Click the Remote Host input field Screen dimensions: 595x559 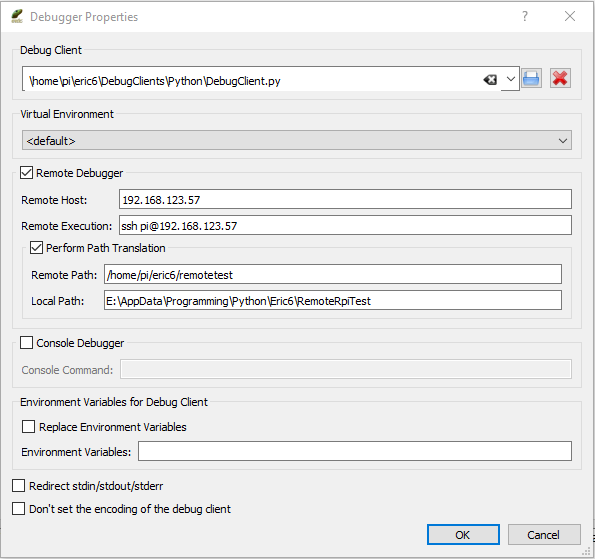pyautogui.click(x=345, y=199)
